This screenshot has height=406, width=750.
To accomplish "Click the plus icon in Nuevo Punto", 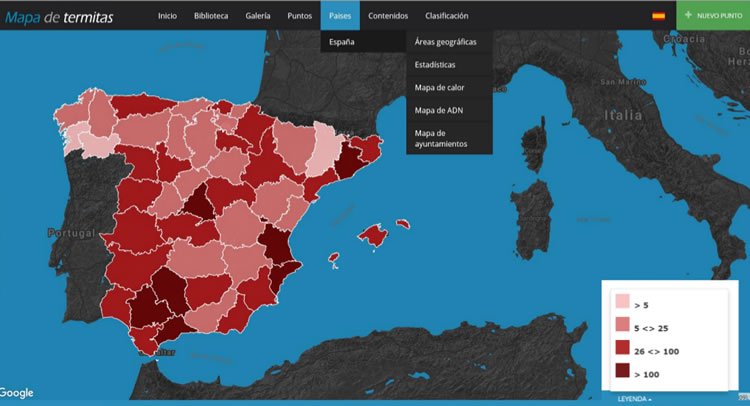I will [x=689, y=16].
